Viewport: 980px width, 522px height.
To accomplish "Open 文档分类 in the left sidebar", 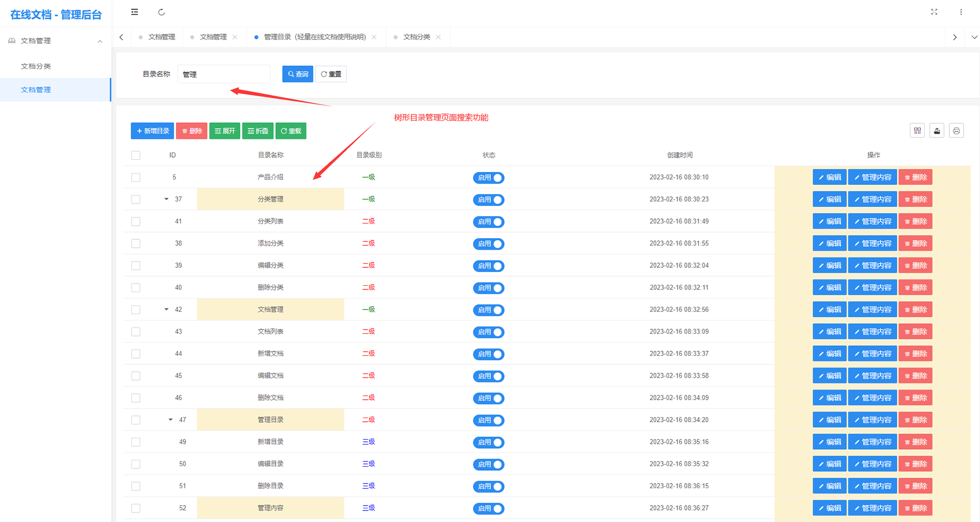I will 36,66.
